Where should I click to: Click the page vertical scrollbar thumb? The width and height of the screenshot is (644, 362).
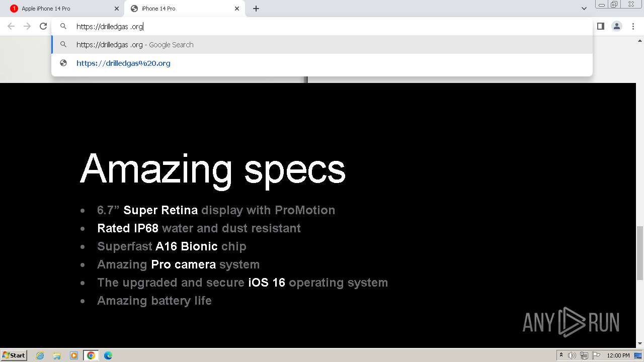click(x=640, y=252)
